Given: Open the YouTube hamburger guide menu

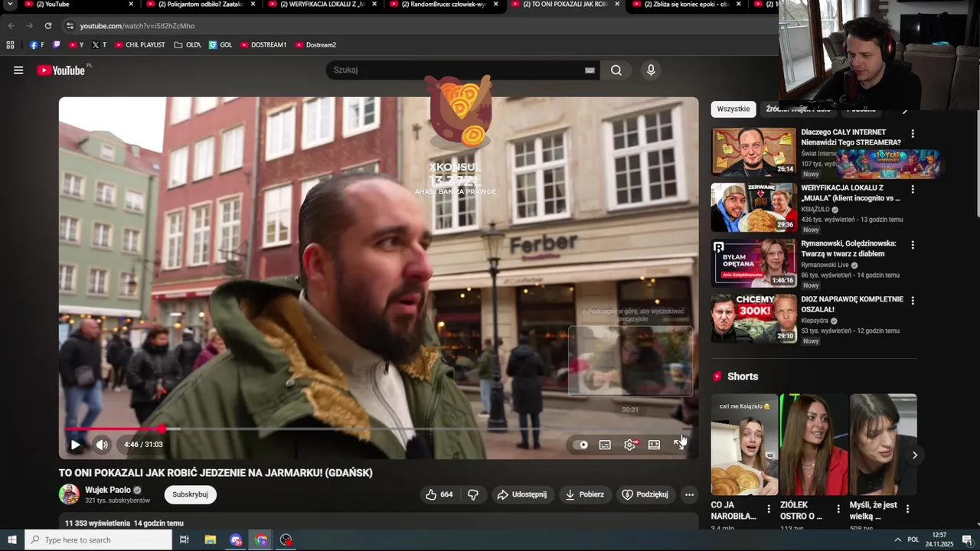Looking at the screenshot, I should tap(18, 70).
